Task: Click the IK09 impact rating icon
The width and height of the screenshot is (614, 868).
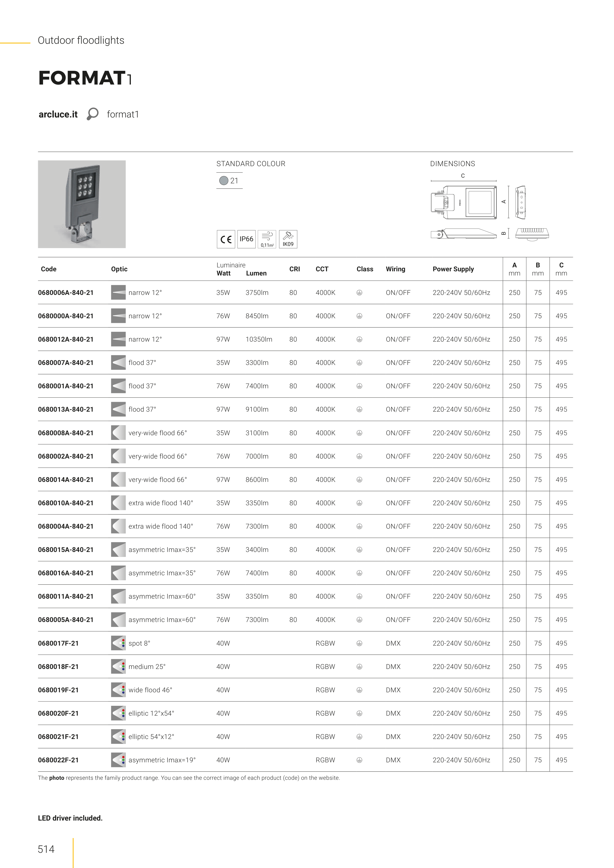Action: point(288,239)
